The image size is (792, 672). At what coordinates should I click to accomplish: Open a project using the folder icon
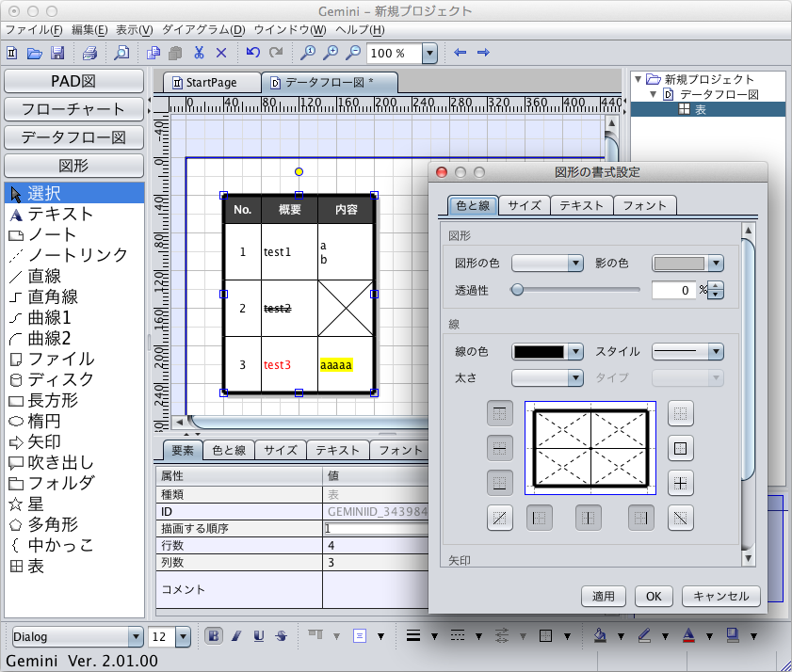click(x=34, y=53)
